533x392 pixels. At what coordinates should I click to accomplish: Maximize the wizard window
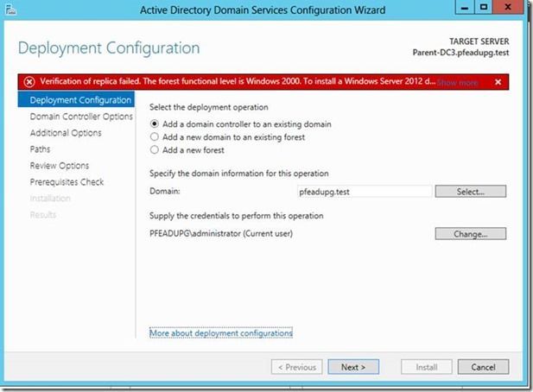click(x=484, y=7)
